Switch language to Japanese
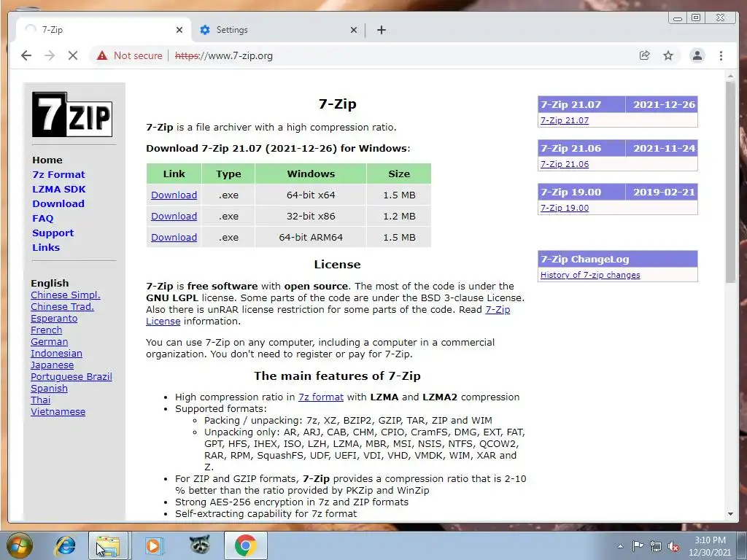Image resolution: width=747 pixels, height=560 pixels. (52, 365)
